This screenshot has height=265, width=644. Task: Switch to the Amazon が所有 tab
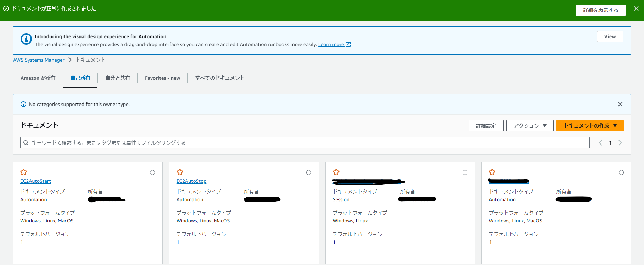point(38,78)
